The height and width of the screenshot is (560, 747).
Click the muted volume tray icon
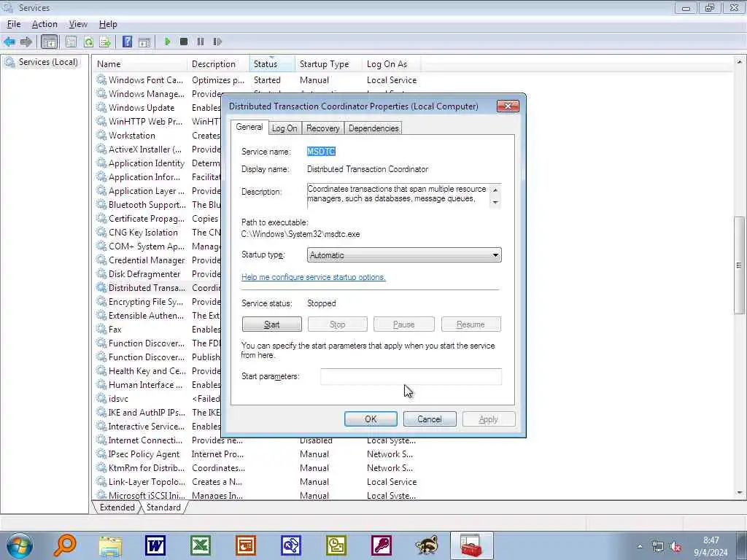pyautogui.click(x=676, y=547)
